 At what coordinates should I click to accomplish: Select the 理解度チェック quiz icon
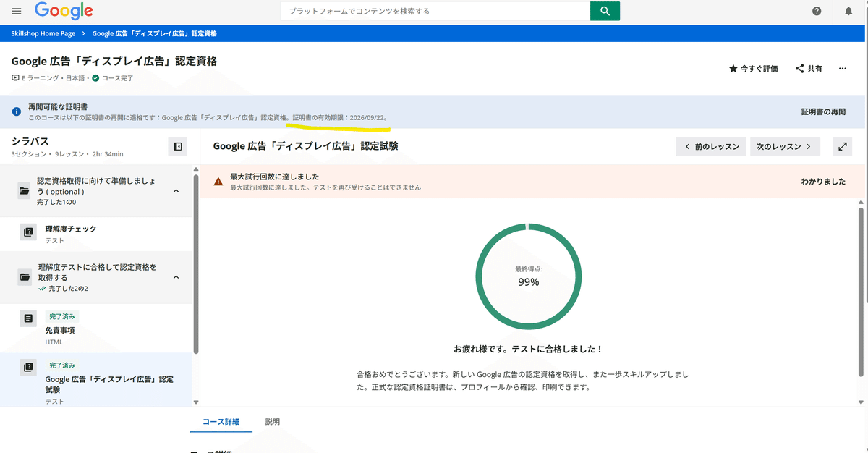point(27,232)
